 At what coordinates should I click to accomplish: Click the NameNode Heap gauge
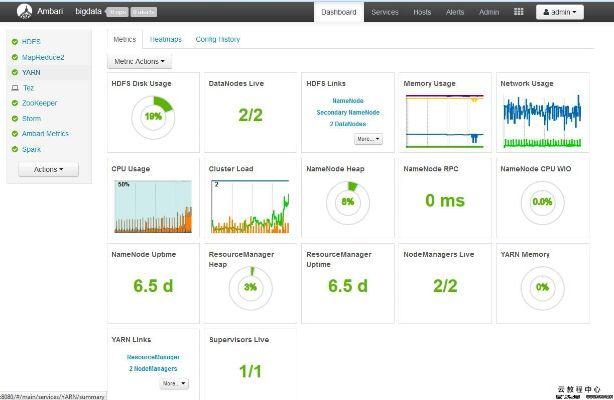348,201
